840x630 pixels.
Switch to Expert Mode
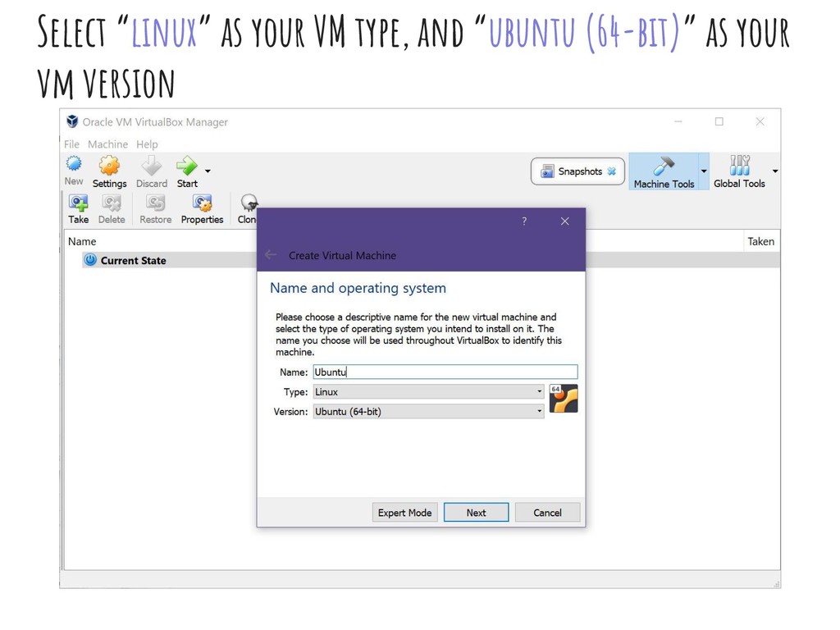404,513
